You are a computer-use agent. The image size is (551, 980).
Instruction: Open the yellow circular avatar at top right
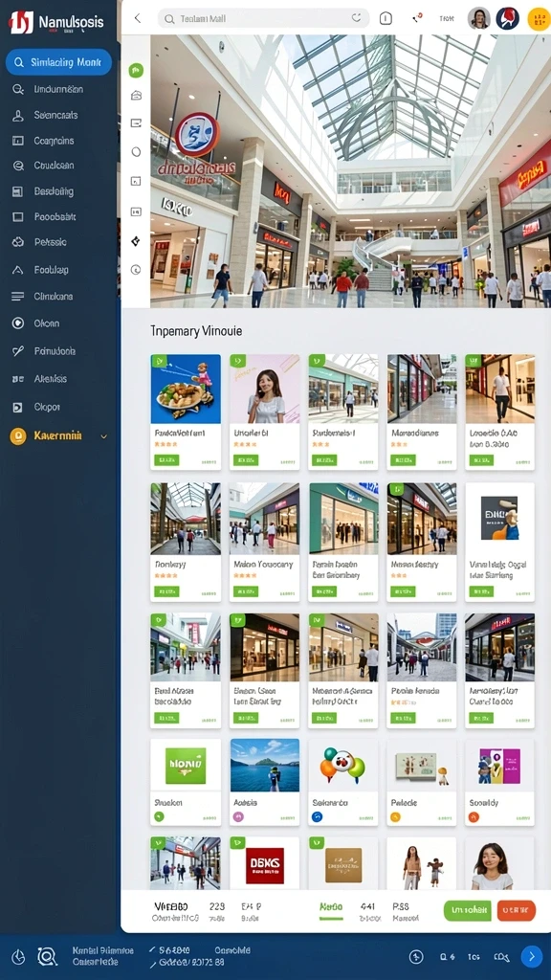pos(539,19)
